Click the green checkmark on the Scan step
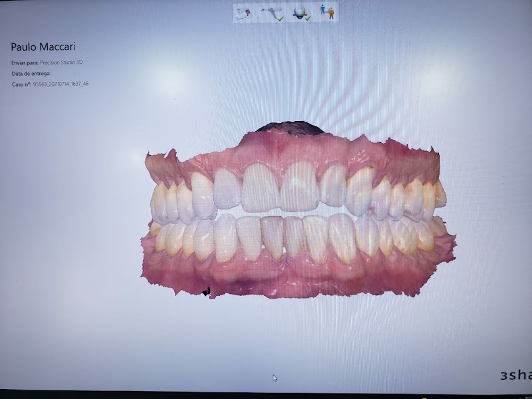The height and width of the screenshot is (399, 532). pos(281,18)
